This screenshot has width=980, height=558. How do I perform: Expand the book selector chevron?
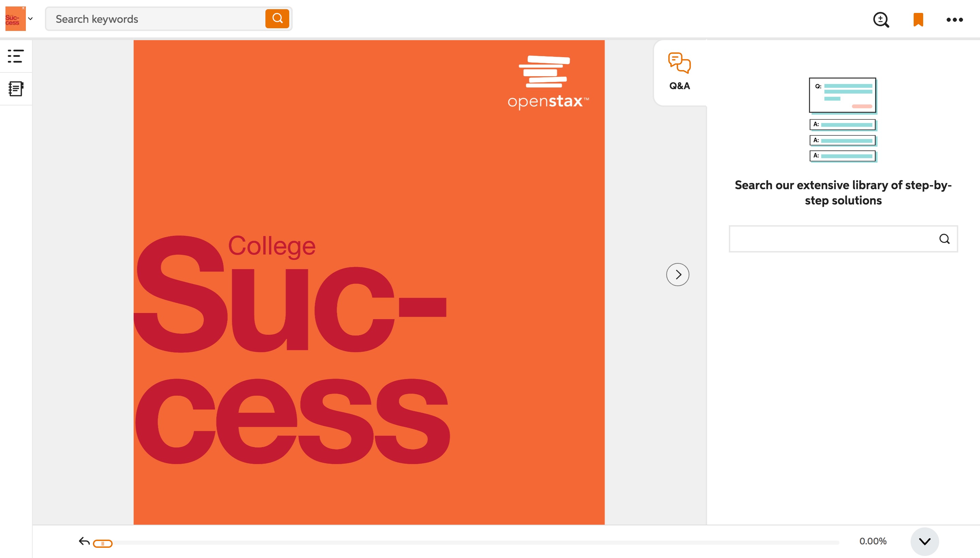point(30,18)
